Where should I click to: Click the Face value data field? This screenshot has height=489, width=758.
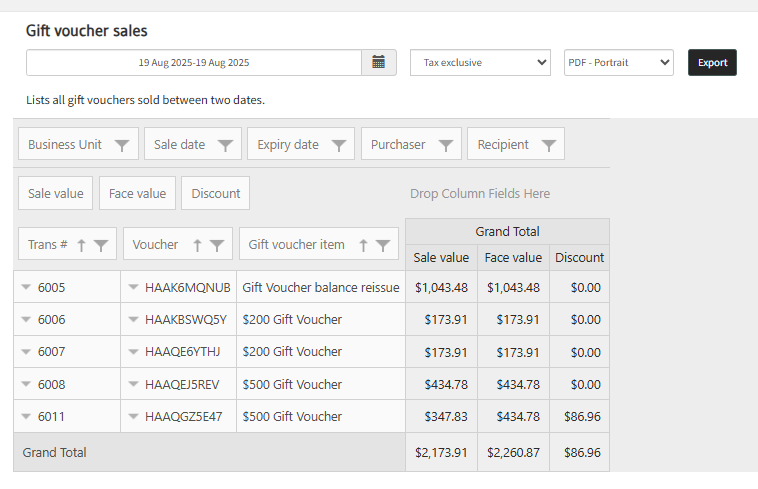point(137,193)
